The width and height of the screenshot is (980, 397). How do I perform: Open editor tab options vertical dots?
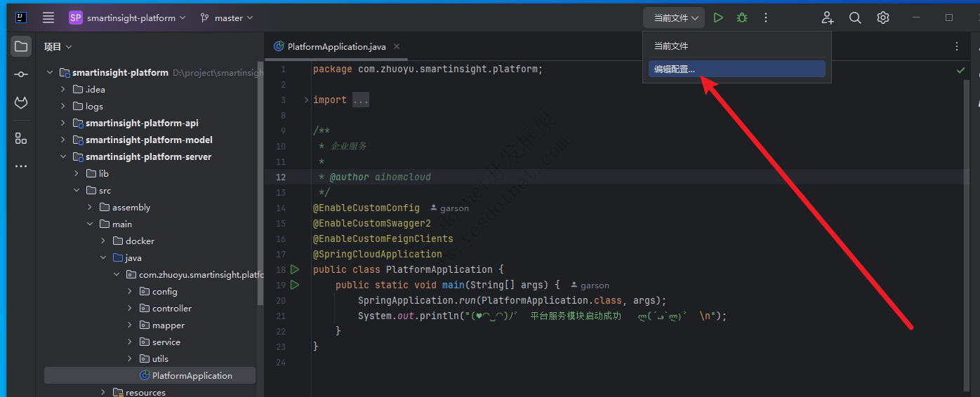pos(957,46)
